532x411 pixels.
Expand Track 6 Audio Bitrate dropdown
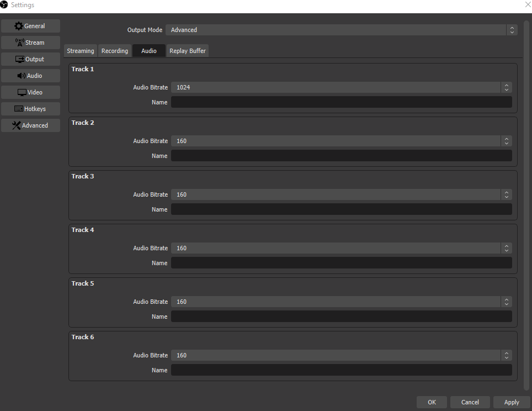pyautogui.click(x=341, y=355)
